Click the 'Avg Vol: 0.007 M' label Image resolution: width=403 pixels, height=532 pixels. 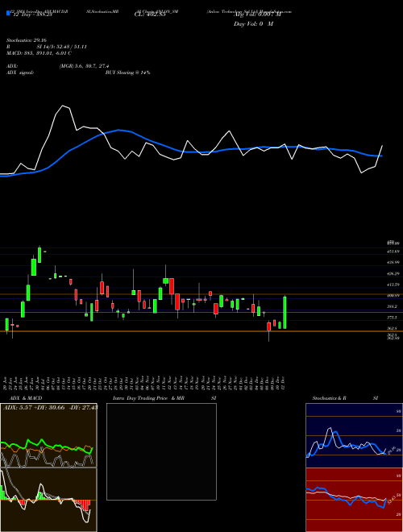pos(256,15)
